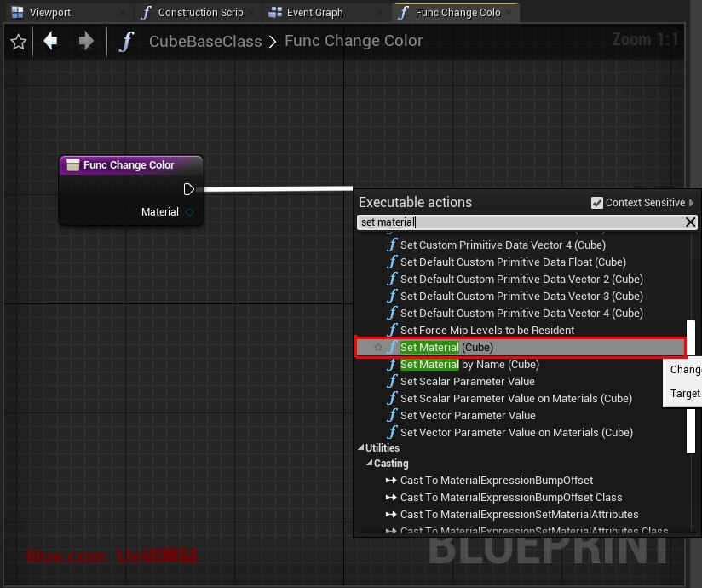
Task: Click the execution output pin on Func Change Color
Action: (189, 189)
